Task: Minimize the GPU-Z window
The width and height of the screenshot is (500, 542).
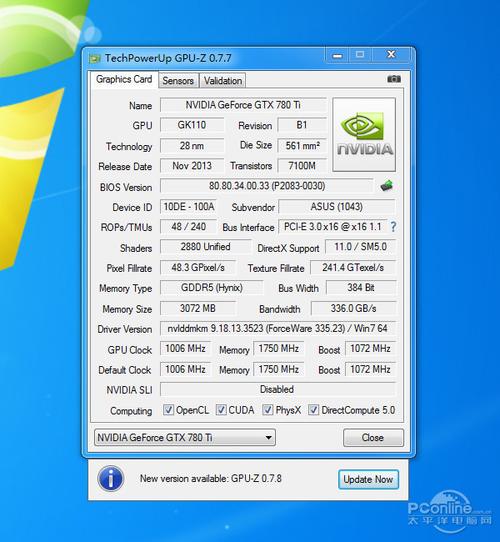Action: (337, 55)
